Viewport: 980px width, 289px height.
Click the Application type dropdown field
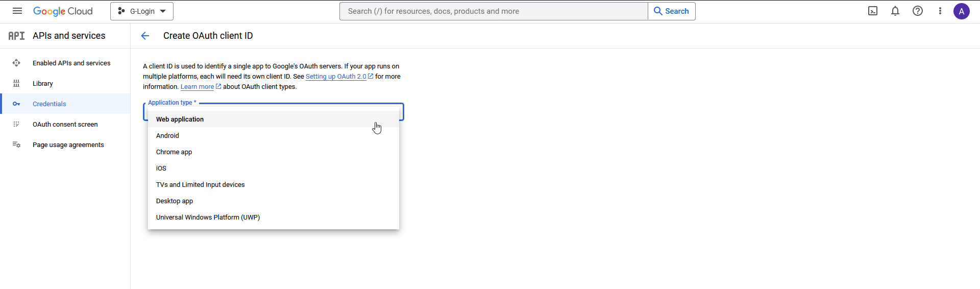274,112
